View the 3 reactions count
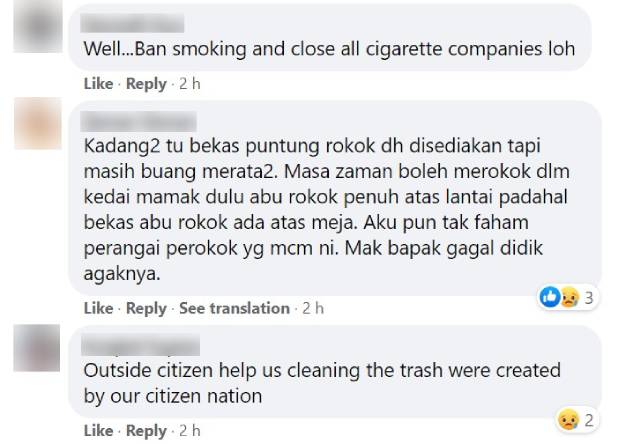 point(589,298)
